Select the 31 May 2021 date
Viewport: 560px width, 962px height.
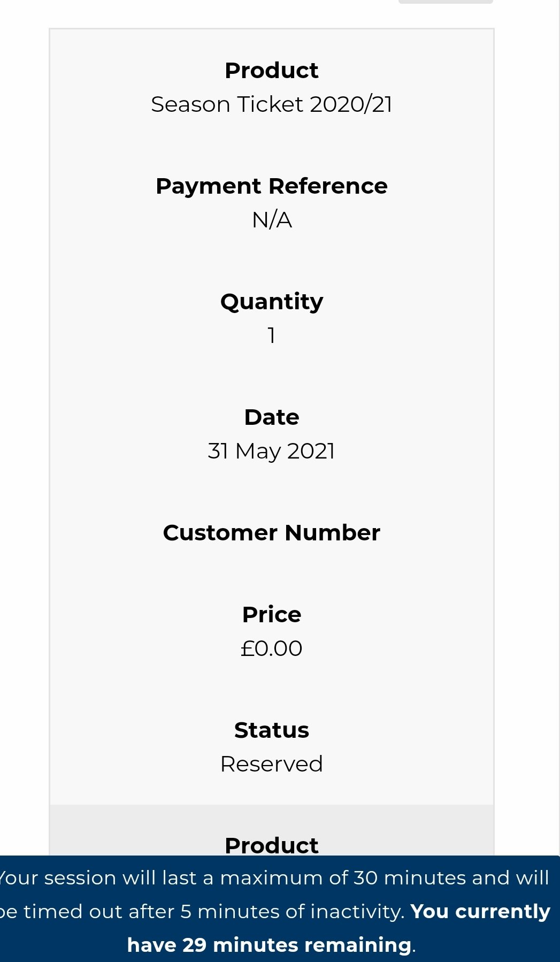(x=271, y=451)
